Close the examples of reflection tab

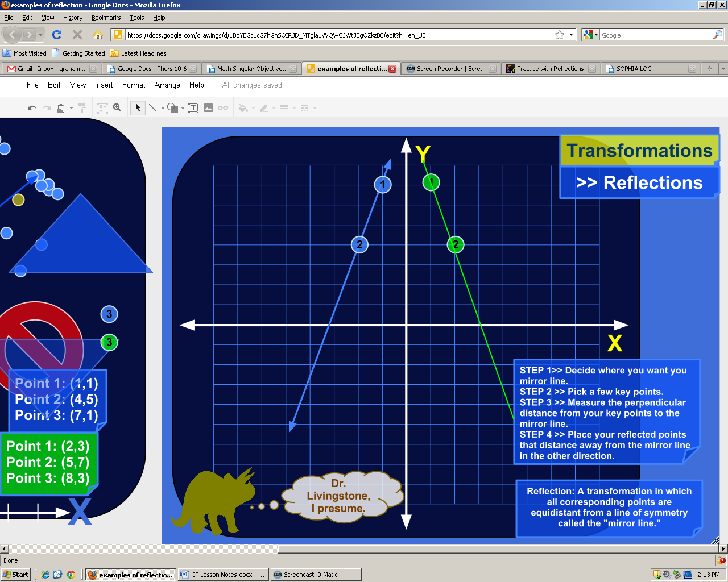click(392, 69)
